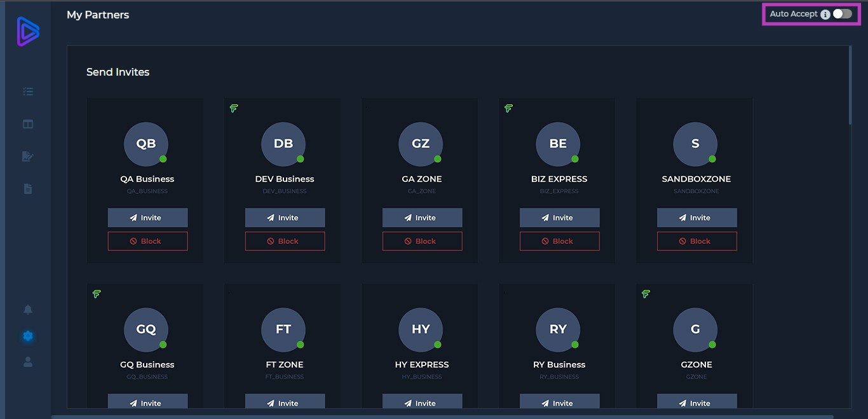Invite the GA ZONE partner

(422, 217)
